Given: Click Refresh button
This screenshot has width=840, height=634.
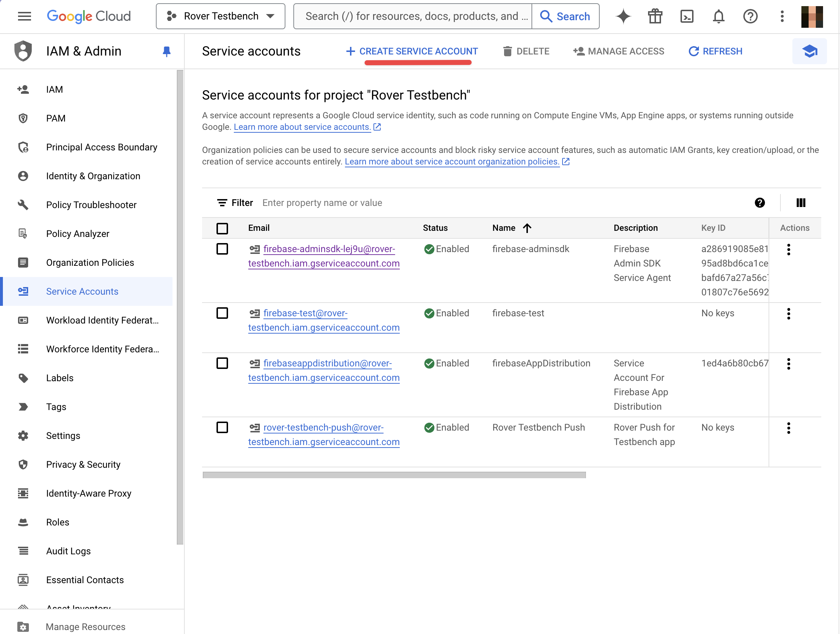Looking at the screenshot, I should click(x=715, y=51).
